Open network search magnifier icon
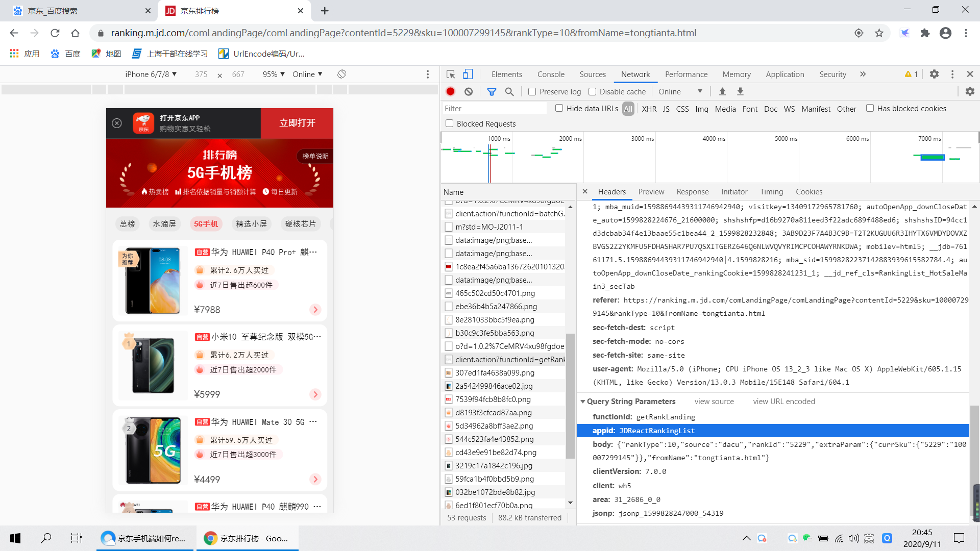This screenshot has width=980, height=551. (x=509, y=92)
